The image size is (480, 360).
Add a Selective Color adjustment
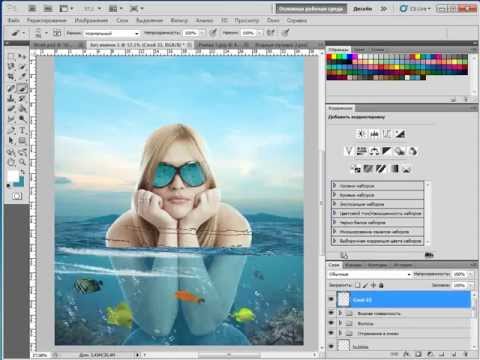tap(407, 169)
